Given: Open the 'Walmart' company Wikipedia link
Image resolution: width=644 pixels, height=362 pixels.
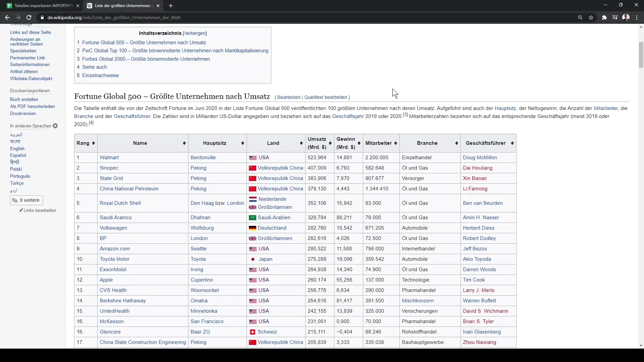Looking at the screenshot, I should (109, 157).
